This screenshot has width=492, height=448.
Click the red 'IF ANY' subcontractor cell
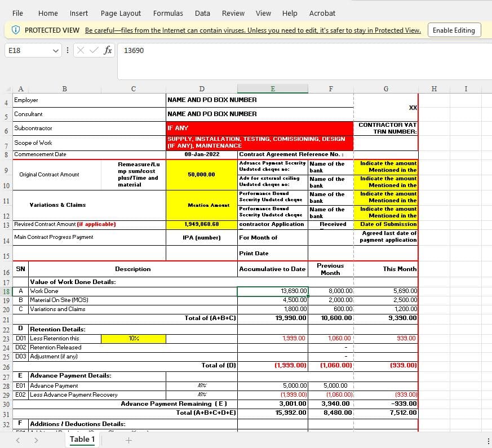coord(260,128)
